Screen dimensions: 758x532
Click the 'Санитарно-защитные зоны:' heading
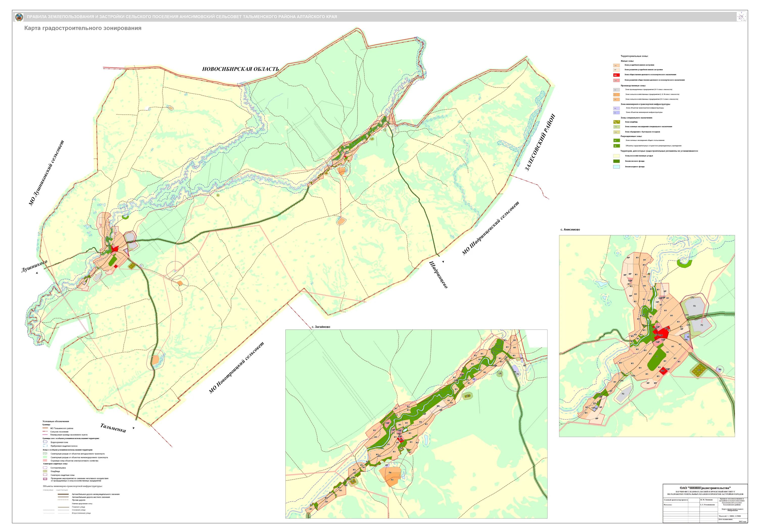[x=56, y=464]
